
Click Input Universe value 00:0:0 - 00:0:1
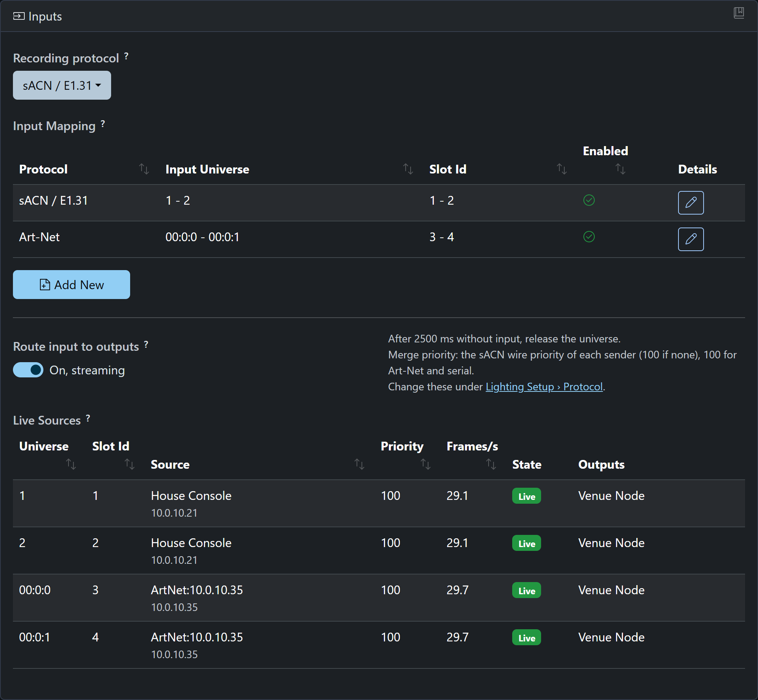click(x=202, y=237)
